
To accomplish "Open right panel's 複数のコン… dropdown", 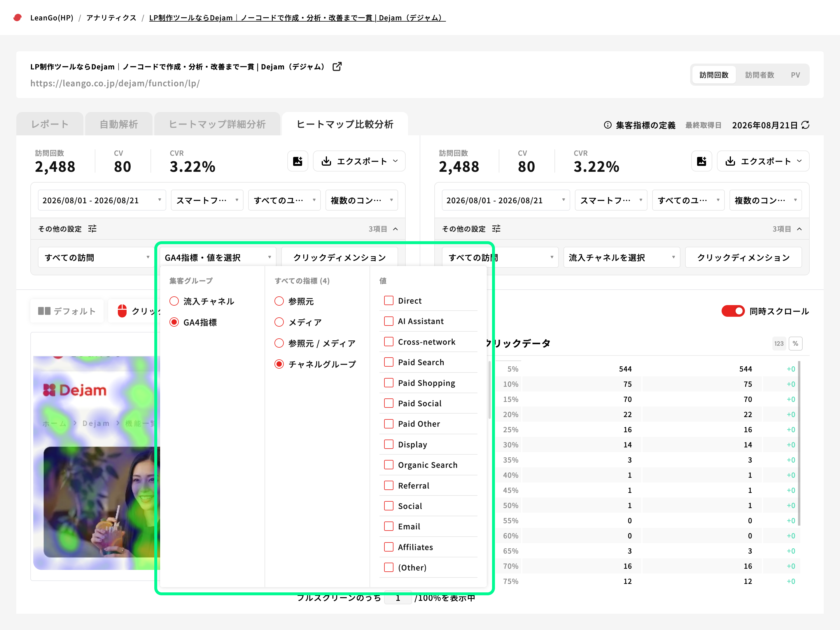I will (766, 200).
